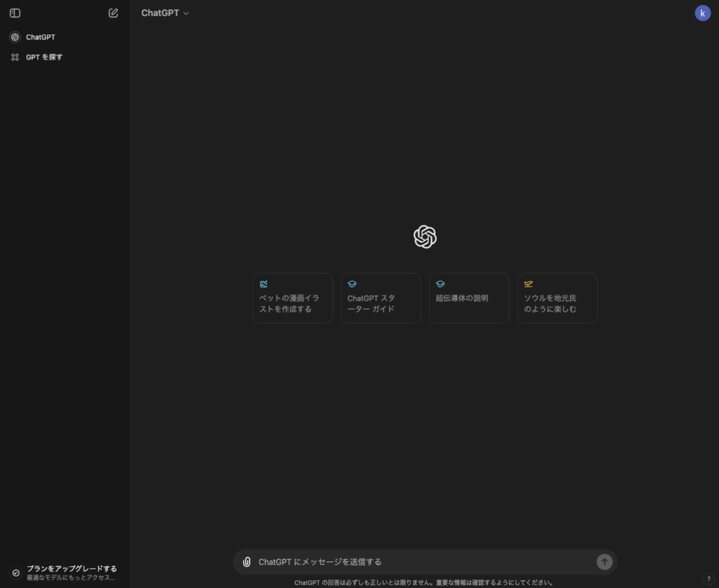Open the ChatGPT model selector dropdown
This screenshot has width=719, height=588.
pyautogui.click(x=164, y=13)
